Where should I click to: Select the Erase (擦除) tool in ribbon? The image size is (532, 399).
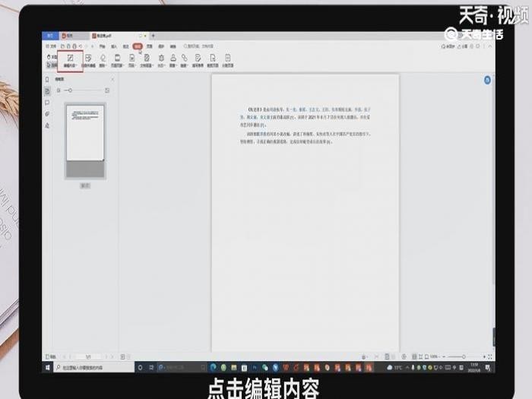coord(103,59)
